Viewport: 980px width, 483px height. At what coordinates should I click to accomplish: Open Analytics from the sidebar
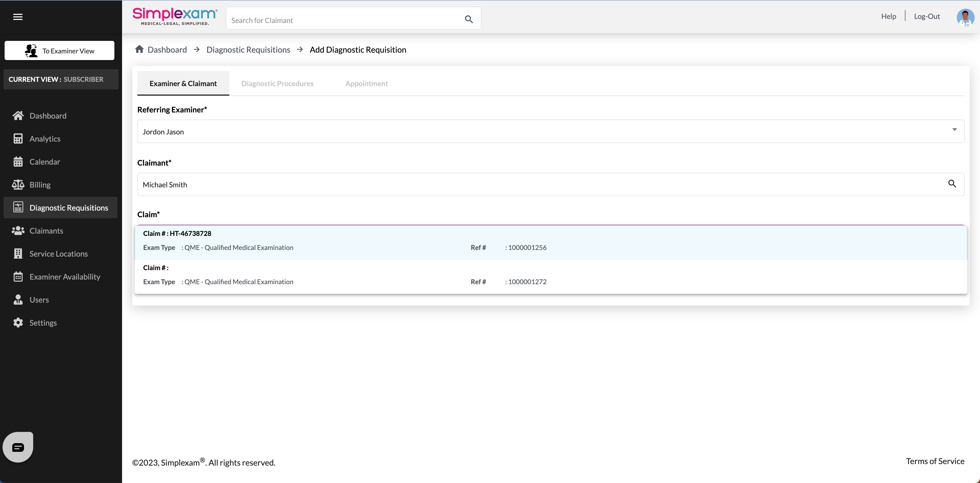point(45,139)
